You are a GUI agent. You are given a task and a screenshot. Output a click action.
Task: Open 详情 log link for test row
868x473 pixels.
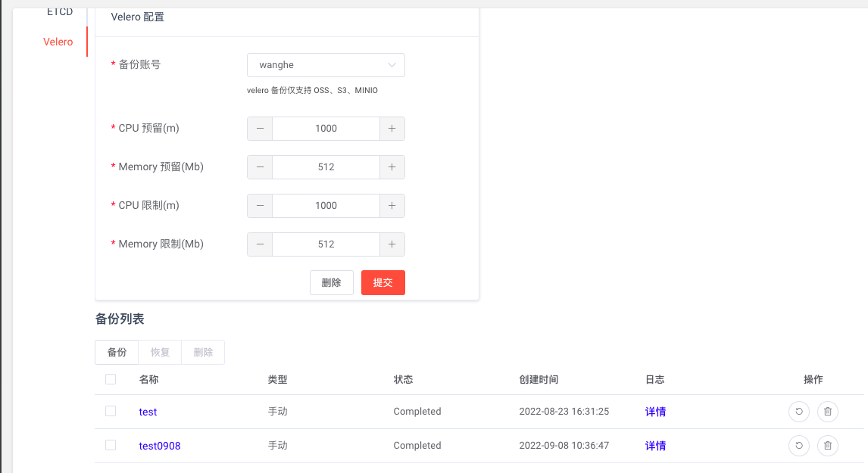coord(655,412)
